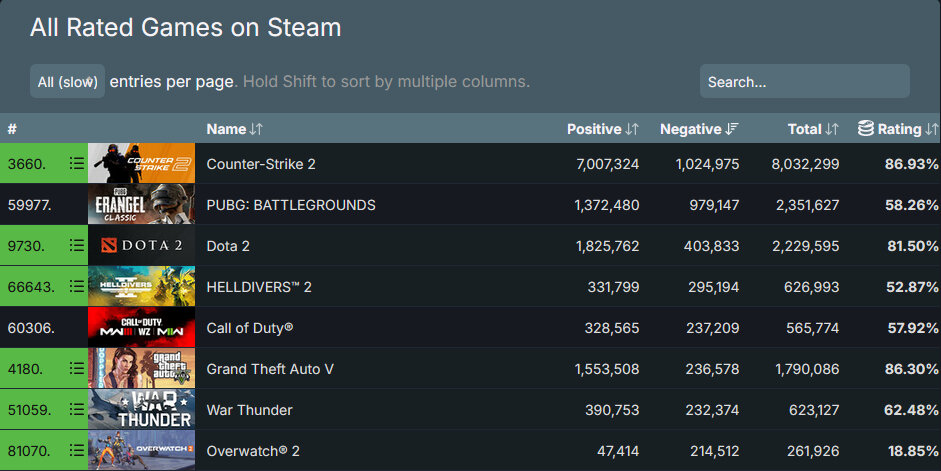Image resolution: width=941 pixels, height=471 pixels.
Task: Open the PUBG: BATTLEGROUNDS game link
Action: coord(291,205)
